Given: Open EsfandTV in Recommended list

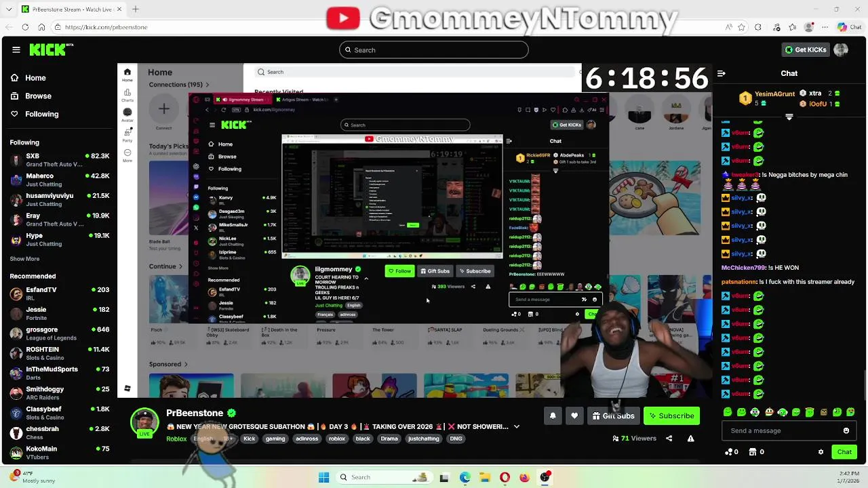Looking at the screenshot, I should click(60, 293).
